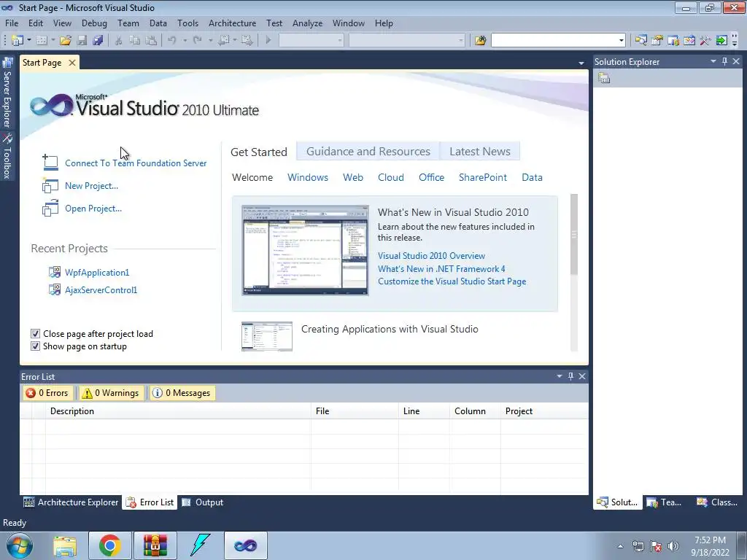
Task: Click inside the Find text input field
Action: click(554, 41)
